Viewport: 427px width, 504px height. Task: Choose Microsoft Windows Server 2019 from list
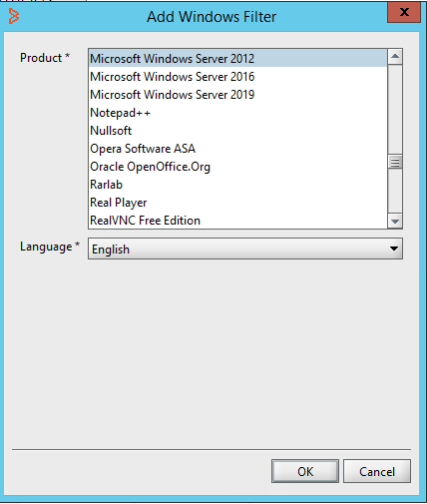point(238,95)
